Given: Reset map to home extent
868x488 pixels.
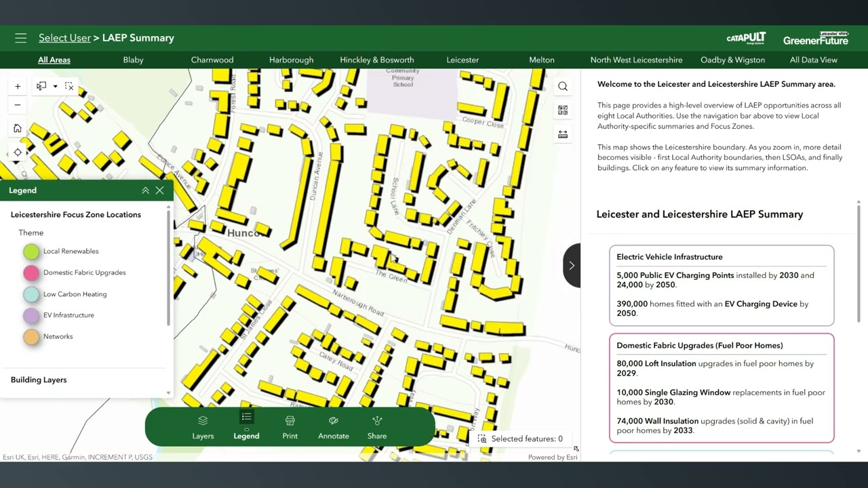Looking at the screenshot, I should [x=18, y=128].
